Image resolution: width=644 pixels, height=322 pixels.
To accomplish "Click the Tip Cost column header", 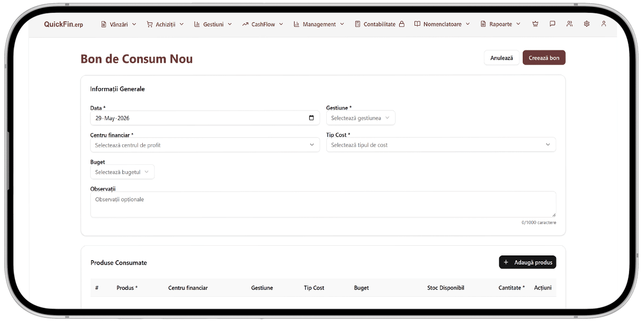I will pos(314,288).
